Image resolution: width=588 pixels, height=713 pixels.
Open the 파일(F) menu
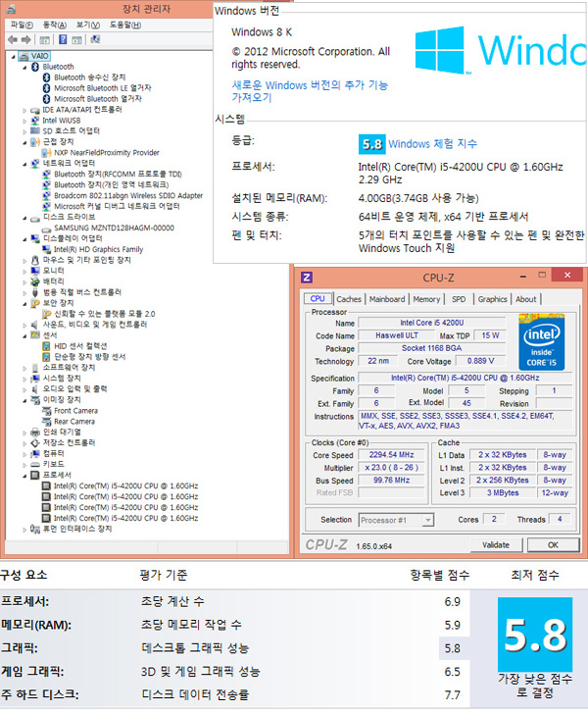(22, 25)
